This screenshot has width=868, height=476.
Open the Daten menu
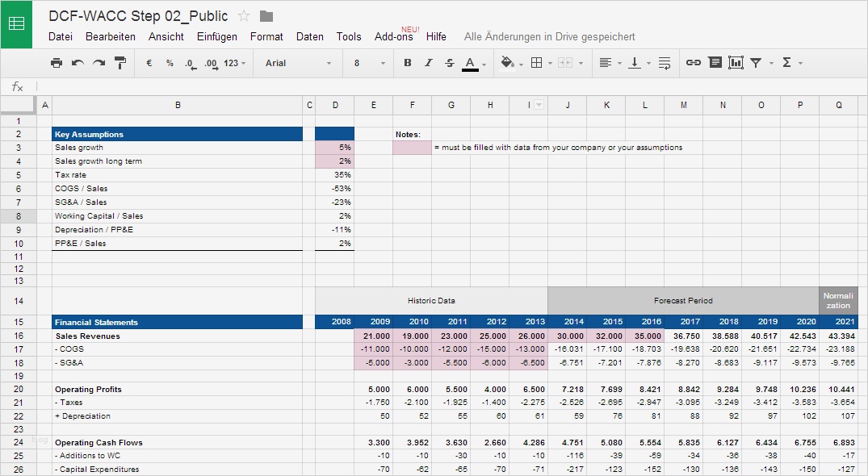pos(309,36)
